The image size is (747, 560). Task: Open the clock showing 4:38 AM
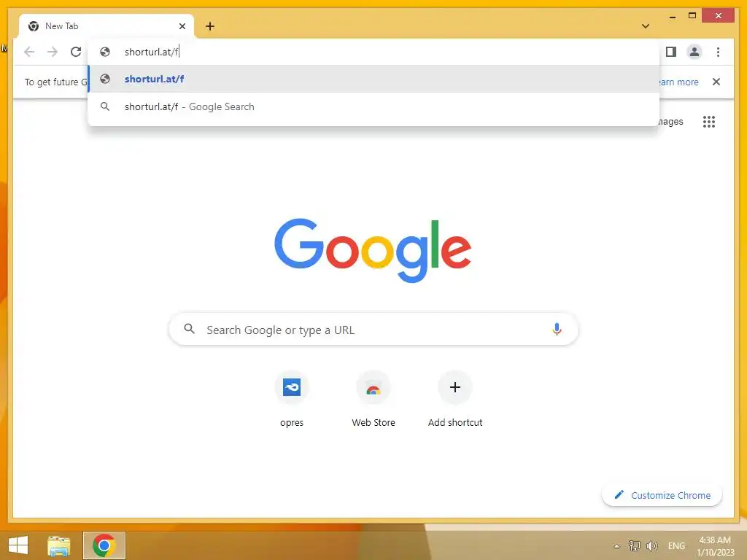point(715,546)
